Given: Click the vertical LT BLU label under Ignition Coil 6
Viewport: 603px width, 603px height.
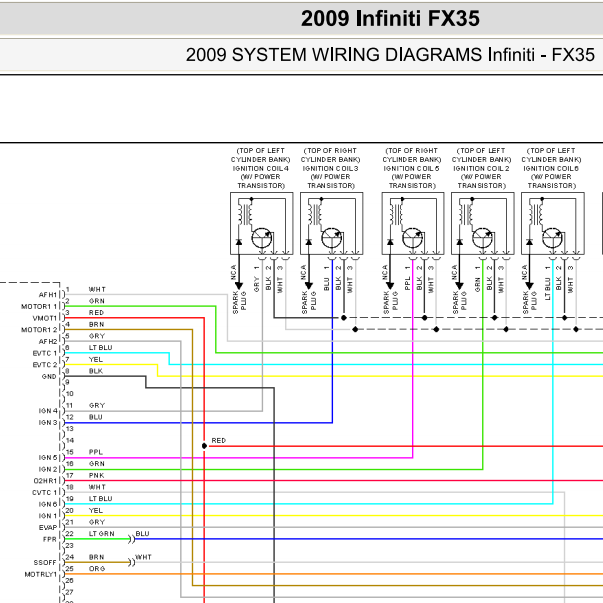Looking at the screenshot, I should [548, 289].
